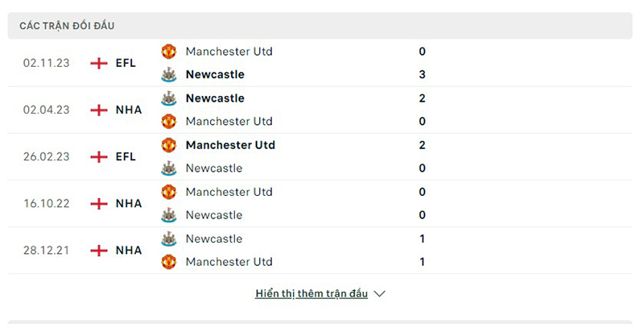Click England flag beside 02.04.23 NHA

[99, 110]
